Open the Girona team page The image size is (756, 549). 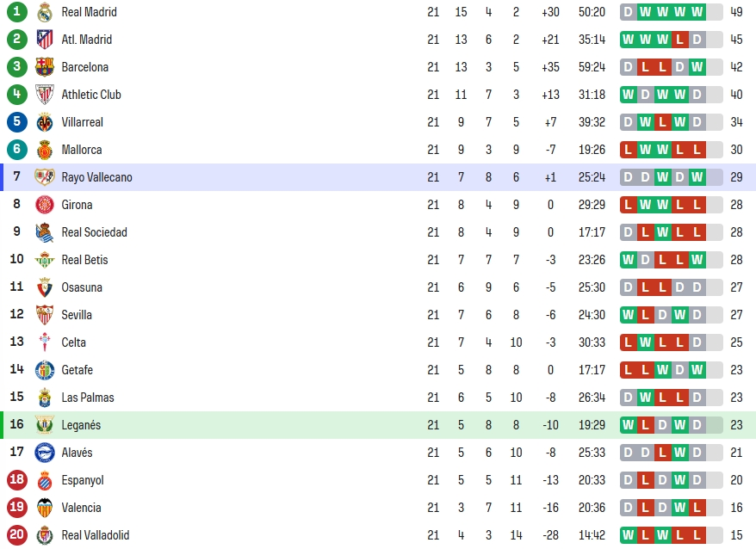[77, 205]
